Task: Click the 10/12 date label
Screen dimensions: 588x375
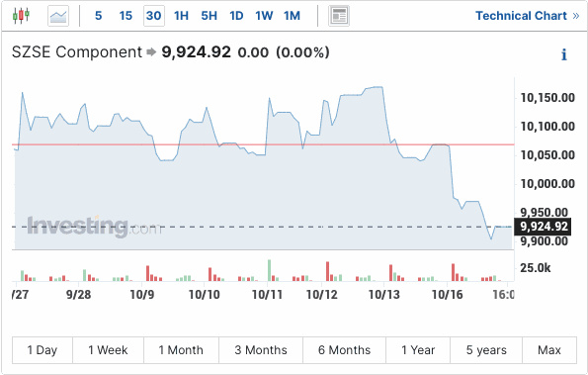Action: point(322,295)
